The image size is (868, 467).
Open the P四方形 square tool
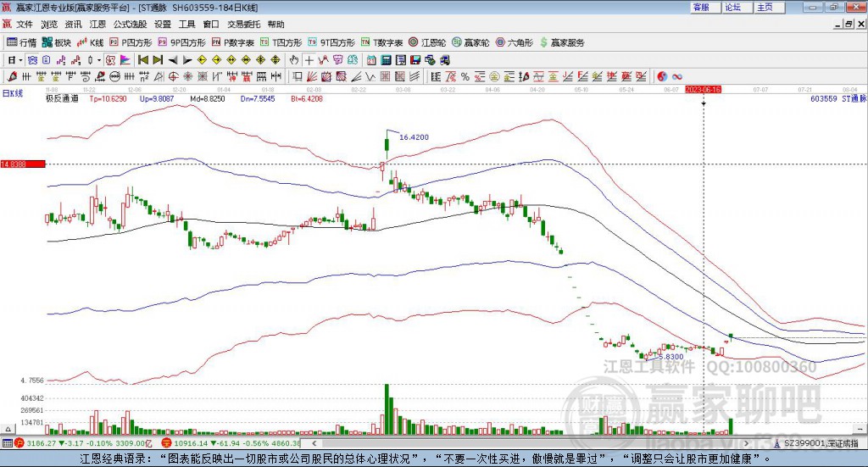click(x=131, y=42)
